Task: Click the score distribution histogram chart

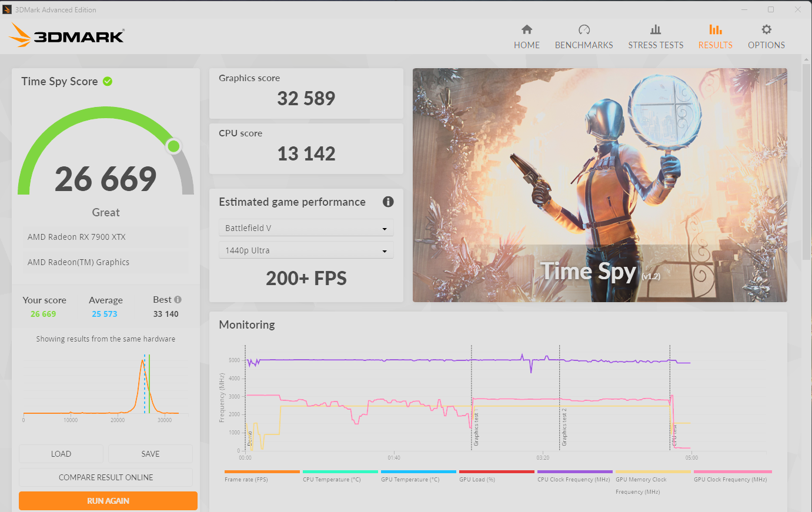Action: click(106, 388)
